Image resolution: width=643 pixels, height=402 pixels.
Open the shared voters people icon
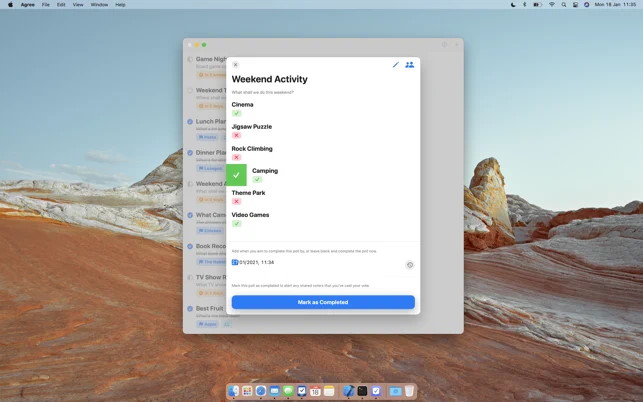click(409, 65)
